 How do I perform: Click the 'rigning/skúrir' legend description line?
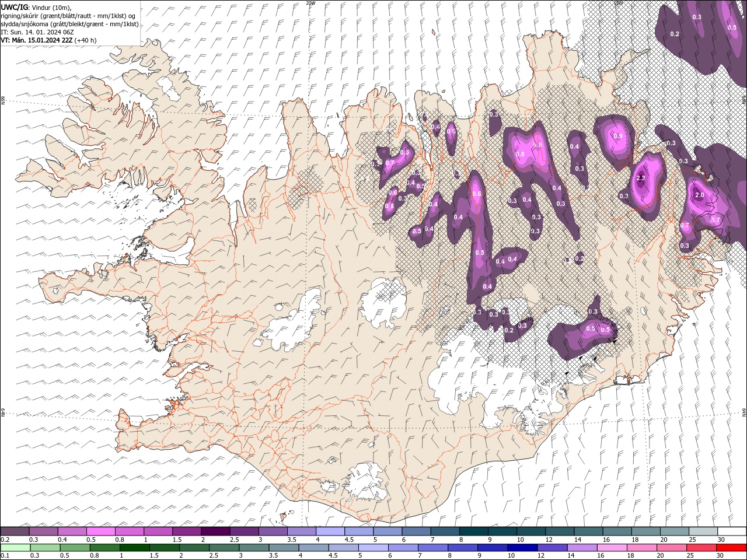(x=68, y=16)
